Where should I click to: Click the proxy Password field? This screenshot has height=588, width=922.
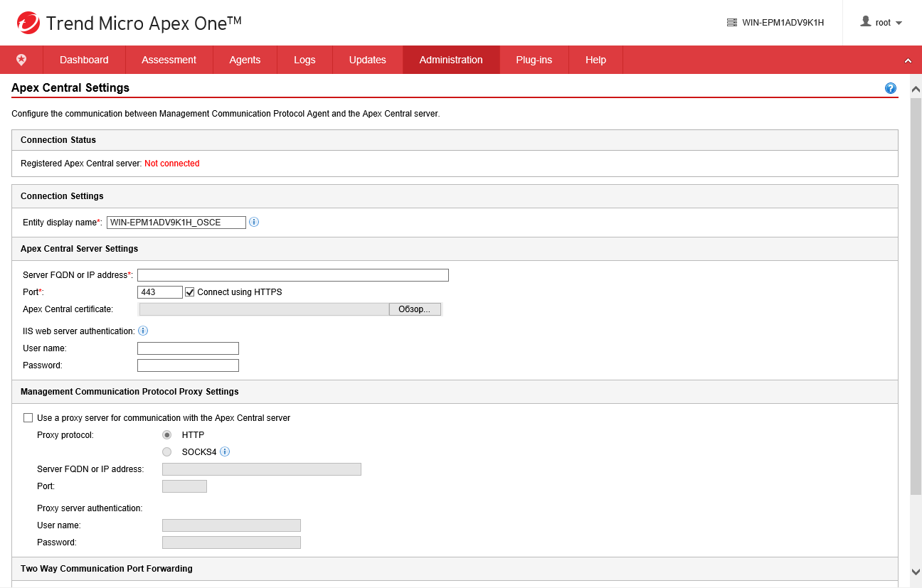click(231, 542)
